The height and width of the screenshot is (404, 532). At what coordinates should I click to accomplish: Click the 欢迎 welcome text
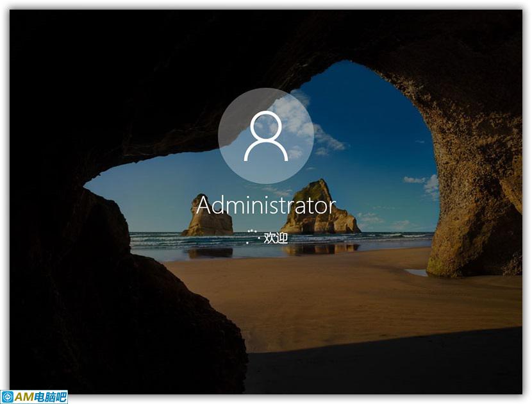(276, 238)
